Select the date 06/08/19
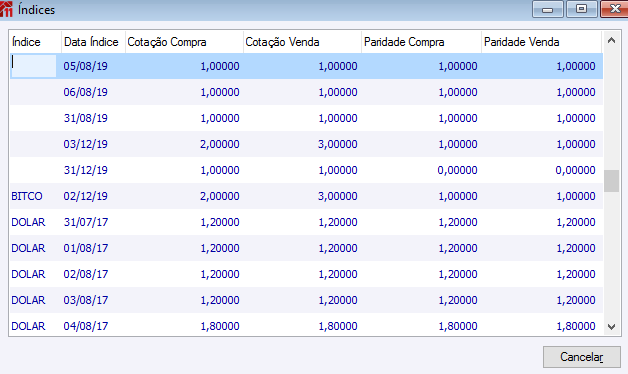Image resolution: width=628 pixels, height=374 pixels. 86,92
